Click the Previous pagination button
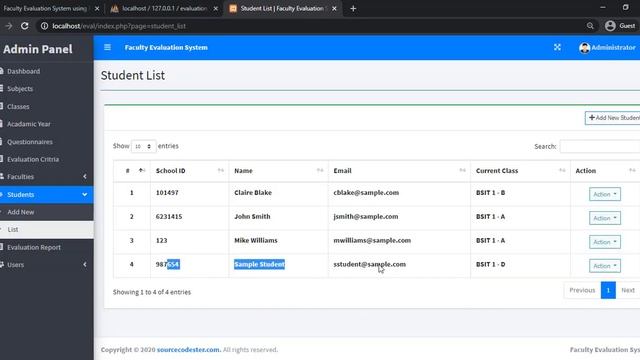 click(x=582, y=290)
